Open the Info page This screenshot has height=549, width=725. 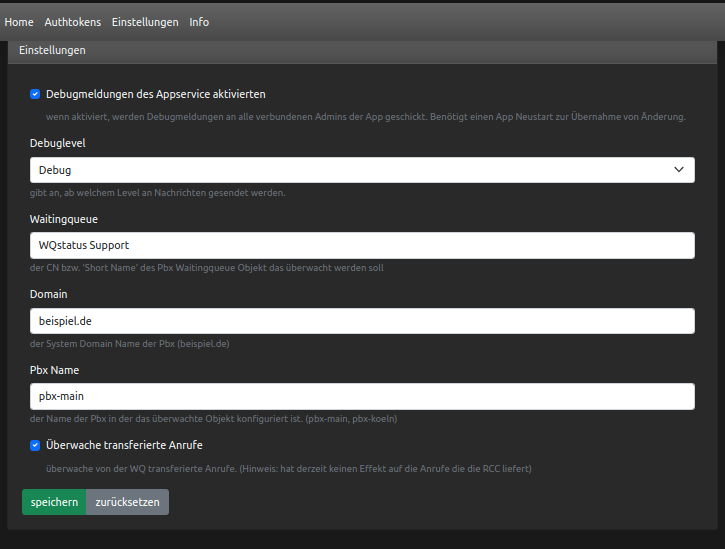(199, 22)
